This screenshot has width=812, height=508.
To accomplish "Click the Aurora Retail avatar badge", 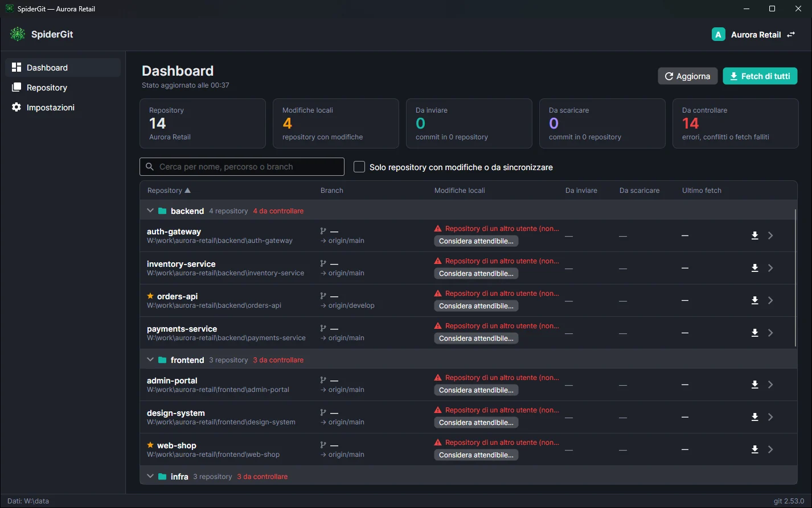I will (x=718, y=35).
